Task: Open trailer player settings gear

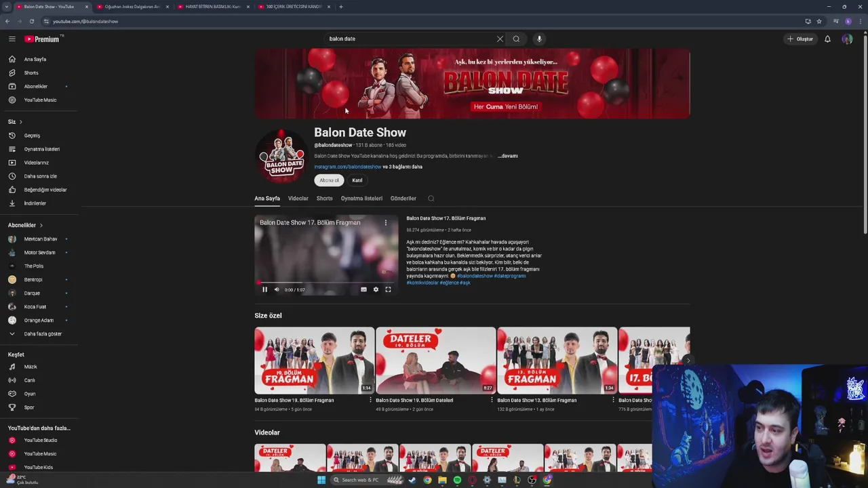Action: [x=376, y=289]
